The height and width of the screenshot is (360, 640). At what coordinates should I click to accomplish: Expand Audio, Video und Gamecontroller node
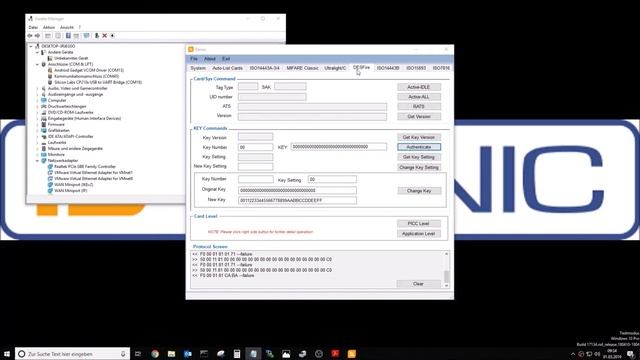(37, 89)
